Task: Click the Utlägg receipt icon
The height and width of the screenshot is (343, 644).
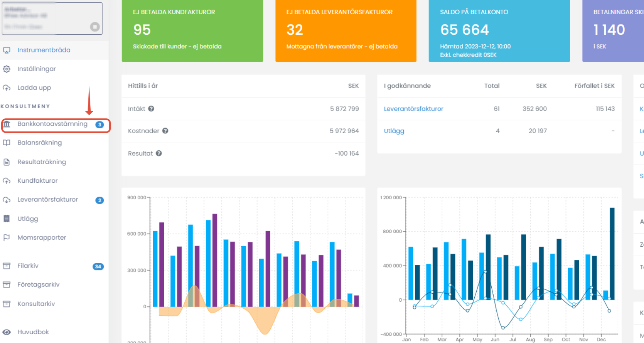Action: [x=7, y=219]
